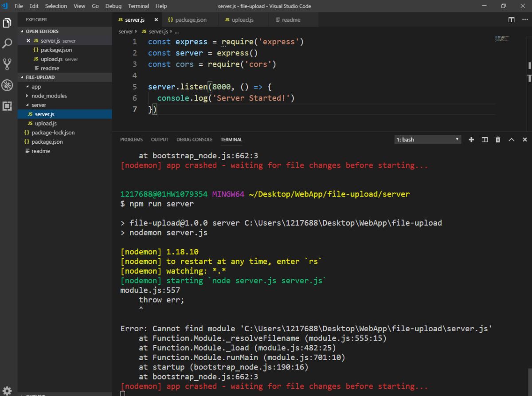Image resolution: width=532 pixels, height=396 pixels.
Task: Open the Extensions view in activity bar
Action: pyautogui.click(x=7, y=106)
